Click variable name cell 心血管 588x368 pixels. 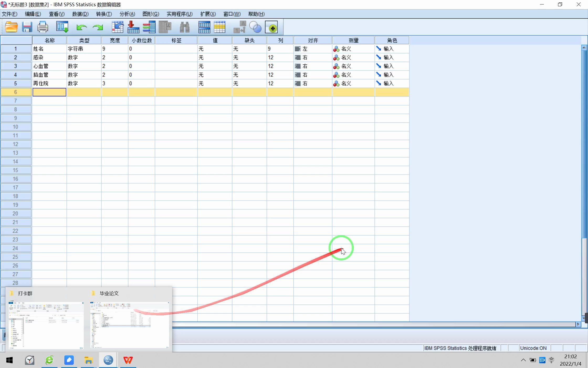49,66
